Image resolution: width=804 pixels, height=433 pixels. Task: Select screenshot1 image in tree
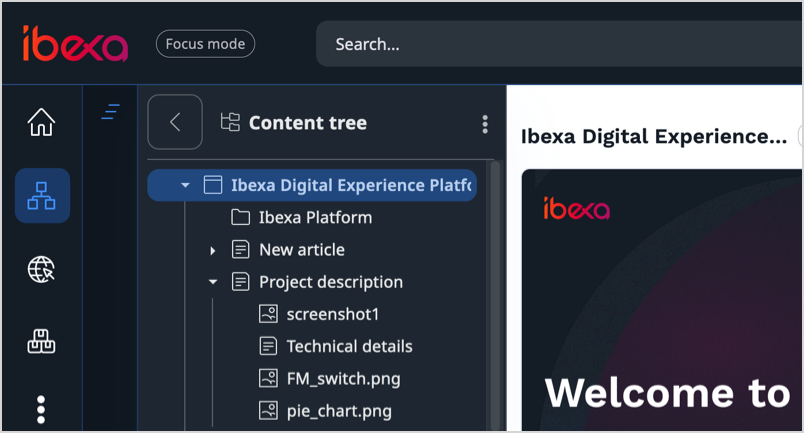coord(333,314)
